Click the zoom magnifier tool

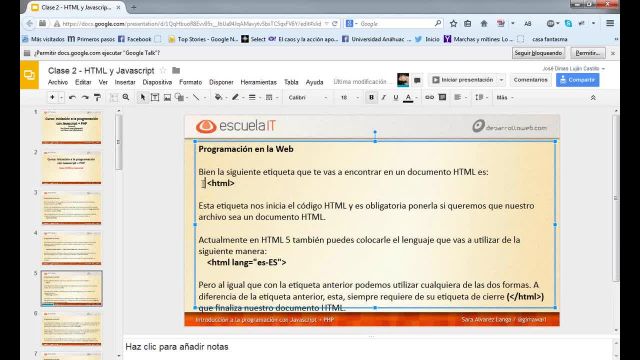coord(126,98)
